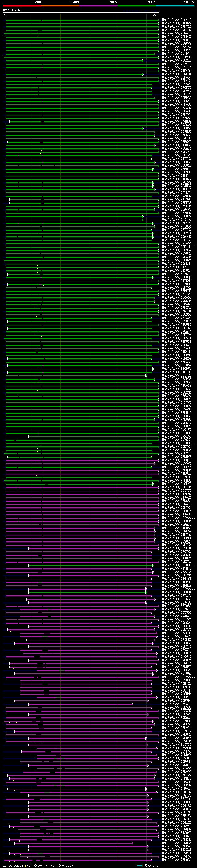Click the UniRef100_C1V5P6 hit name

(177, 463)
